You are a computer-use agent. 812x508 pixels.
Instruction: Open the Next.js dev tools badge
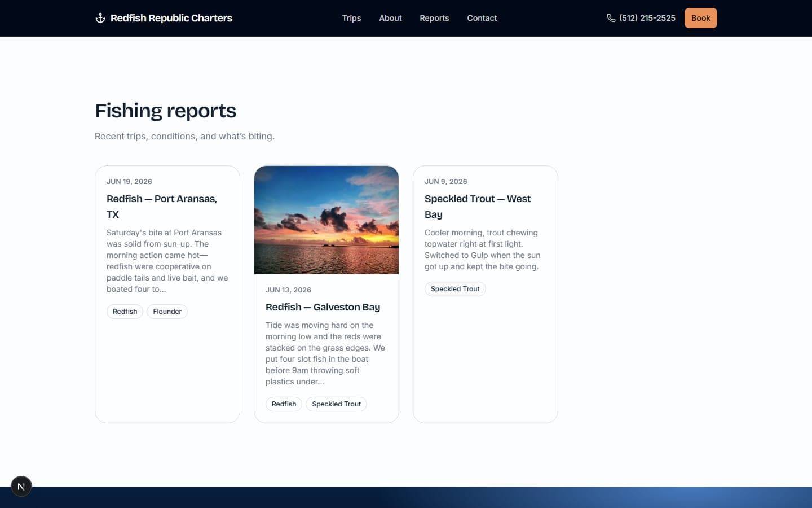[x=21, y=487]
